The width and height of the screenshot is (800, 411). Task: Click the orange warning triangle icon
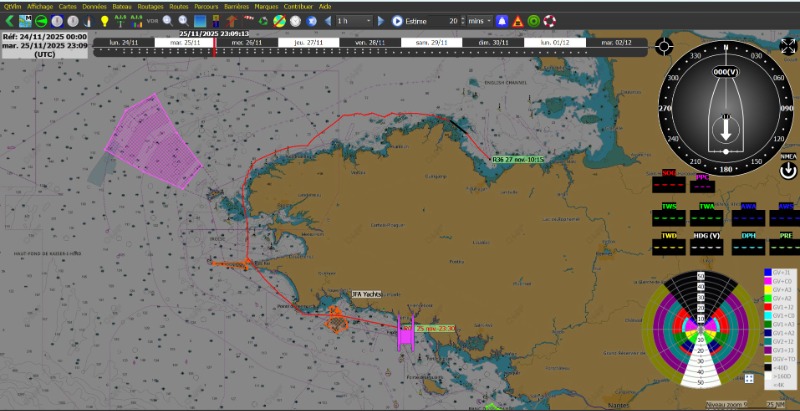click(x=518, y=20)
